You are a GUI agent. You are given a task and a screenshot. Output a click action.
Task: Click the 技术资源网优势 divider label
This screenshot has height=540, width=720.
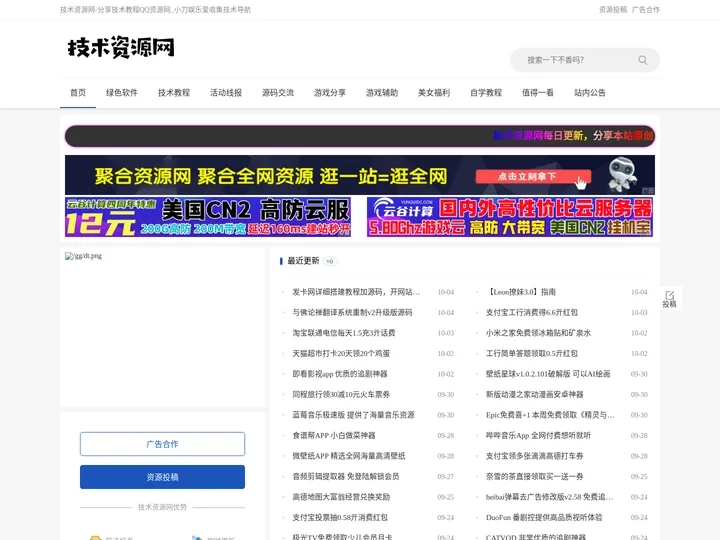(x=163, y=507)
